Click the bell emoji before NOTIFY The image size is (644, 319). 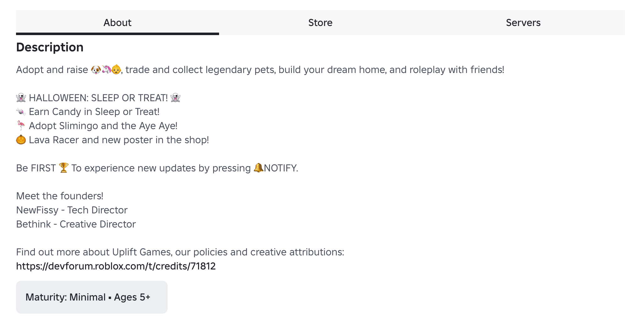(258, 168)
